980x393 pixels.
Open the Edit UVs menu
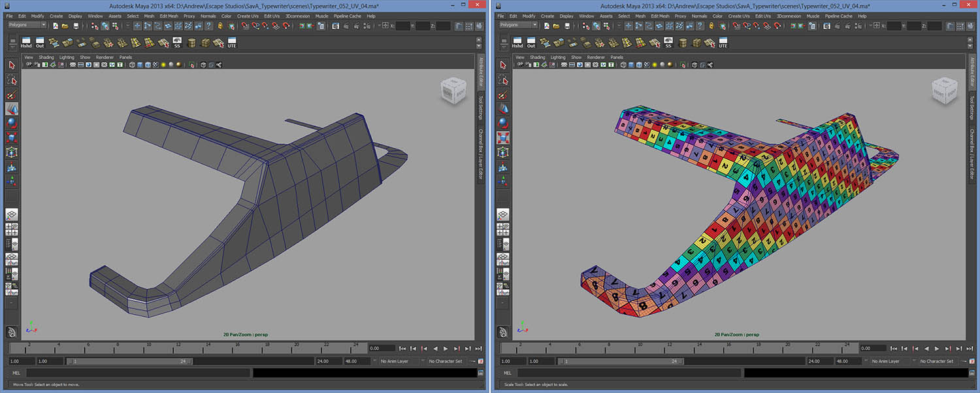click(271, 16)
